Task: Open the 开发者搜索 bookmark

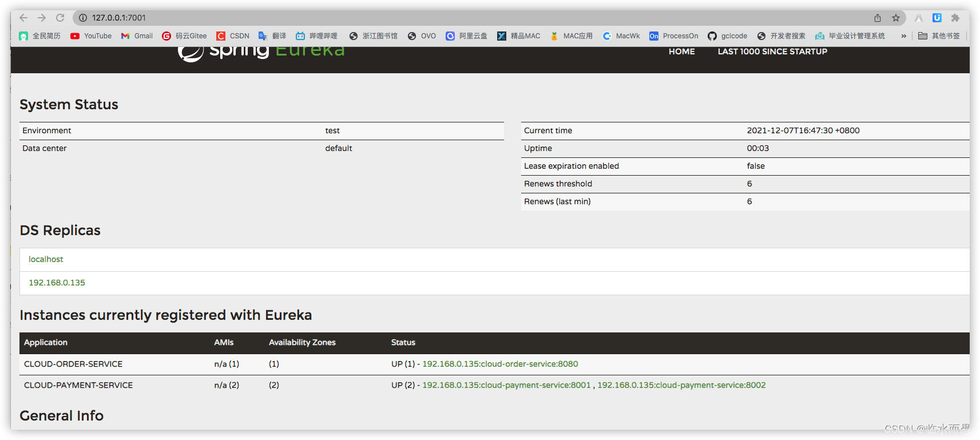Action: pos(781,36)
